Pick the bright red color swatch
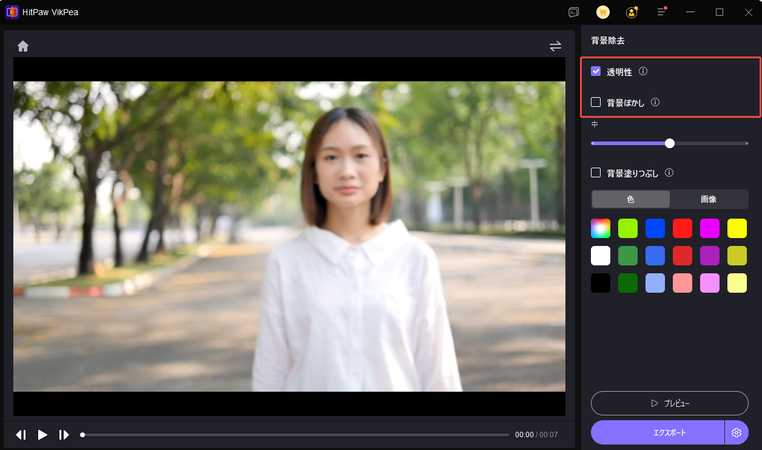762x450 pixels. [682, 228]
